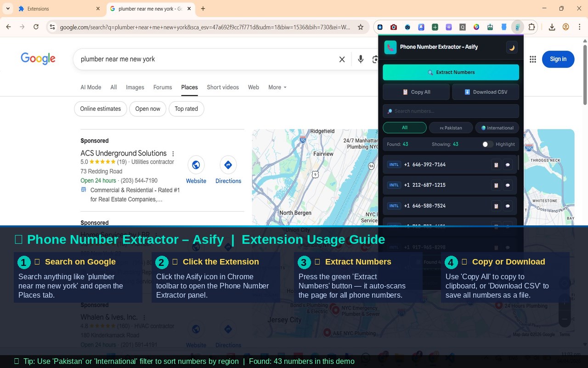Copy the number +1 646-588-7524
Viewport: 588px width, 368px height.
click(496, 206)
